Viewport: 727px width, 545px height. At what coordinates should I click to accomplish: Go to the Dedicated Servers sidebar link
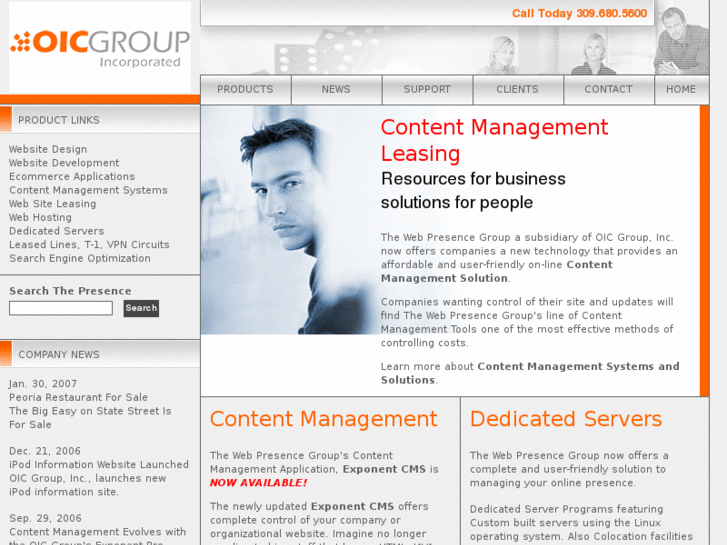tap(57, 231)
